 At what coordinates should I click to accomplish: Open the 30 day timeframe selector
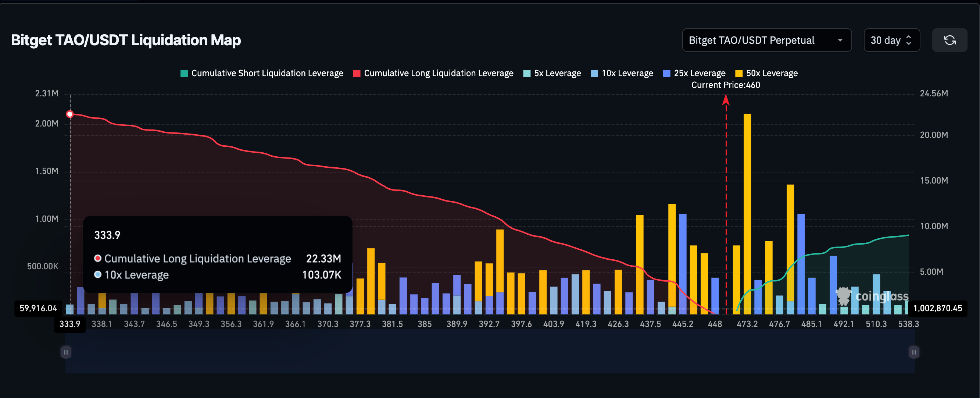pos(892,40)
